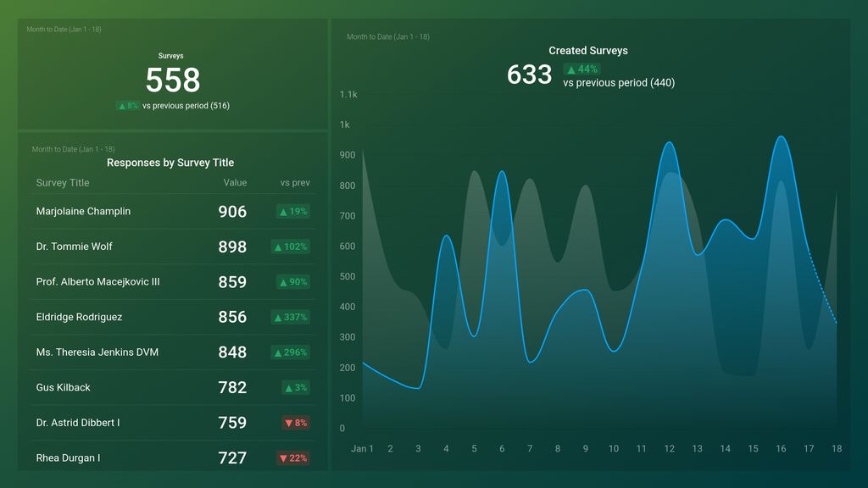
Task: Select the Dr. Tommie Wolf row title
Action: point(75,247)
